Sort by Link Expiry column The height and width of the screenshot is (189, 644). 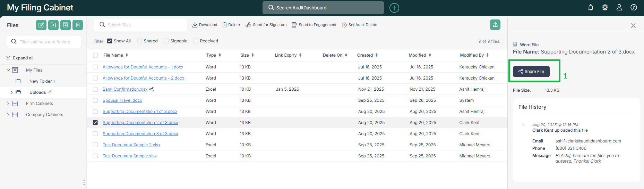click(x=288, y=55)
